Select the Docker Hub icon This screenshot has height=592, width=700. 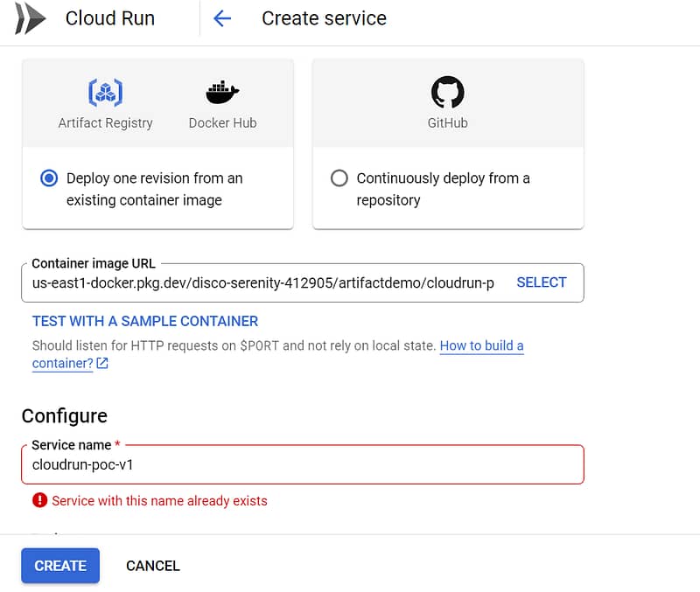221,91
